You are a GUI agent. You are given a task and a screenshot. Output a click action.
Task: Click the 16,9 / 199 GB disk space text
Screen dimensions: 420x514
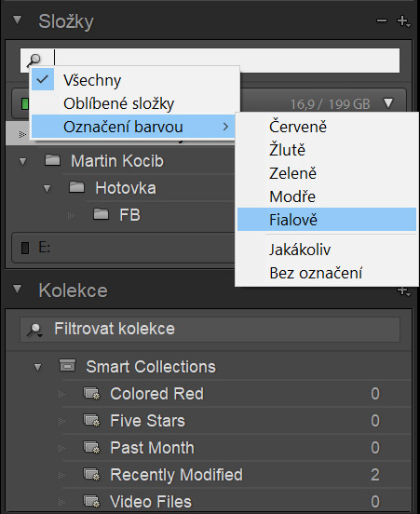pos(331,104)
